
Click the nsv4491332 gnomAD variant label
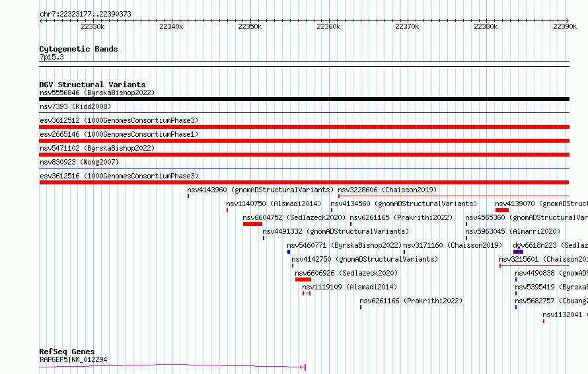336,231
